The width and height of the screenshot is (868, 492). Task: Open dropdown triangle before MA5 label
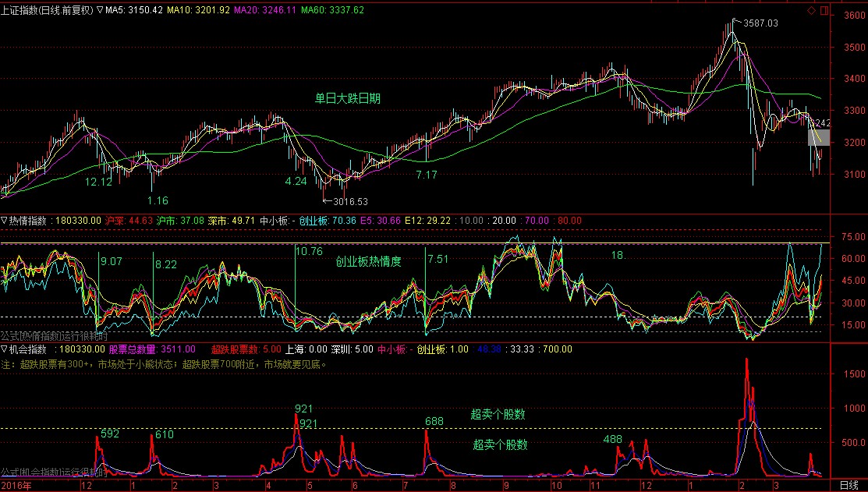click(x=100, y=10)
